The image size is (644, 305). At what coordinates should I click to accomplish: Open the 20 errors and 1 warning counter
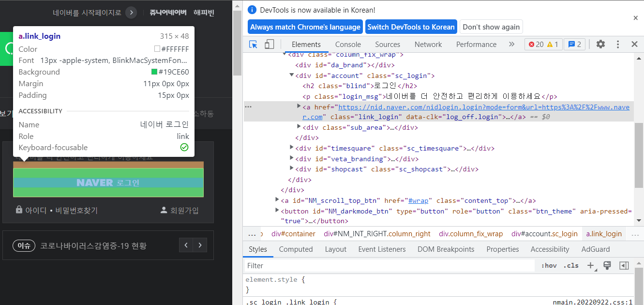tap(543, 44)
